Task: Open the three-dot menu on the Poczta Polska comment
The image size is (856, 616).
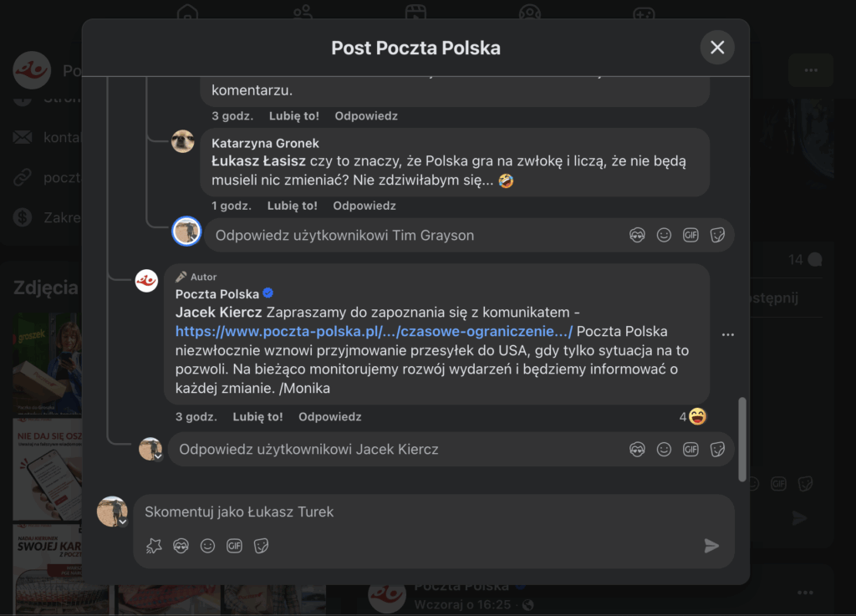Action: tap(728, 334)
